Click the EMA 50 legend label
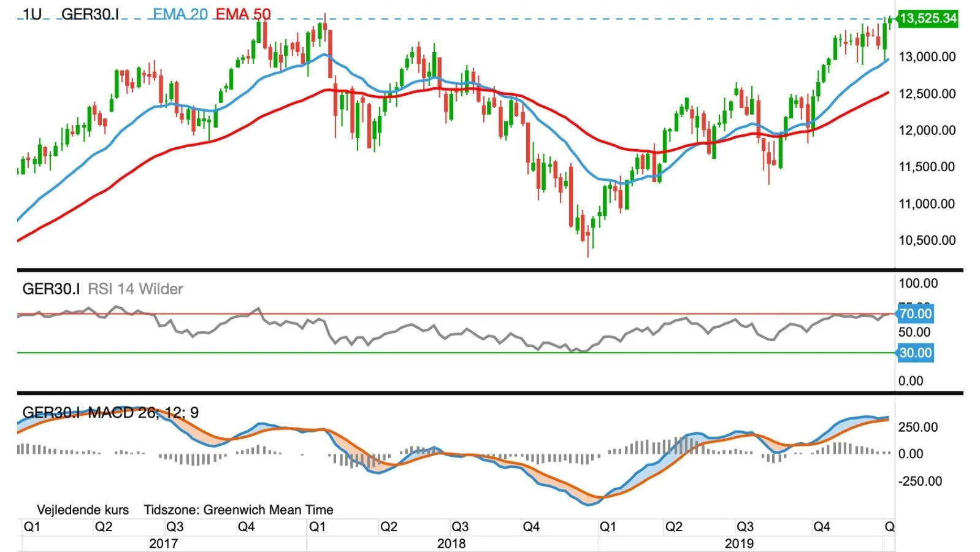The height and width of the screenshot is (552, 980). pos(243,13)
